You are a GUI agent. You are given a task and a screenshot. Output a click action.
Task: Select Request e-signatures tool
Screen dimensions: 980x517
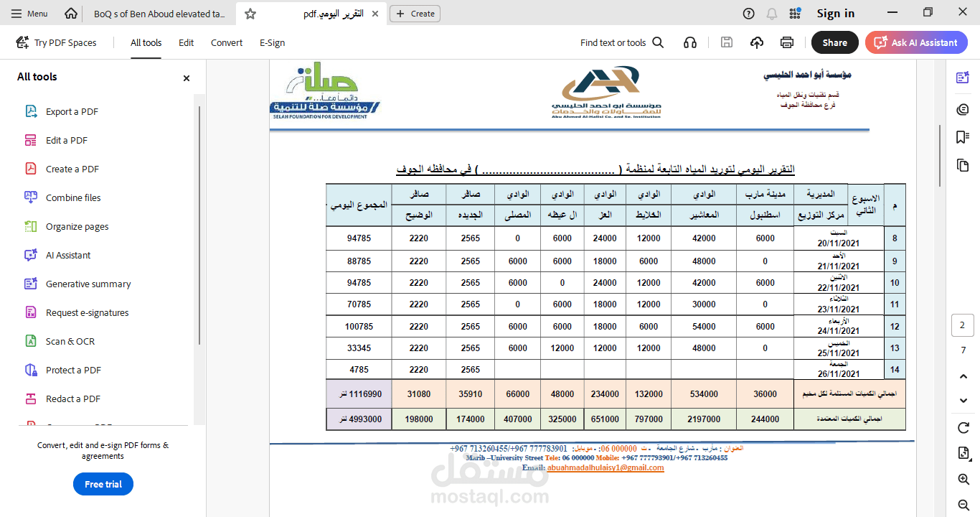(x=87, y=312)
